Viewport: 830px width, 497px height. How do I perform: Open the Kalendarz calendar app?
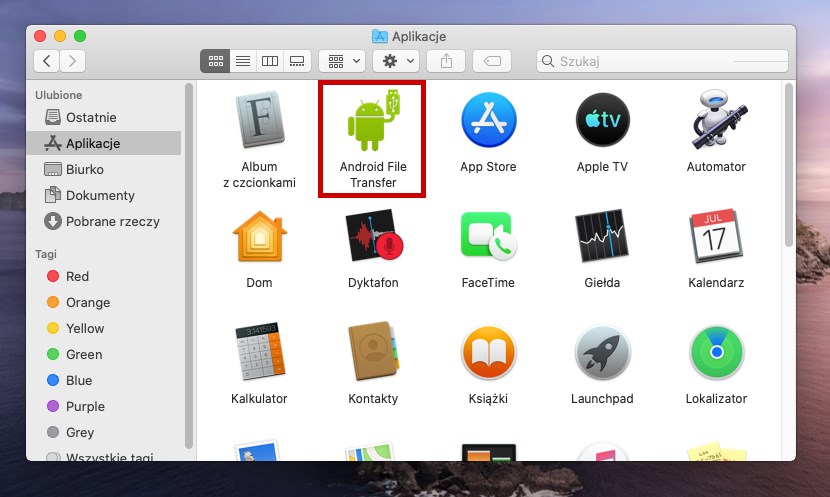[x=716, y=236]
